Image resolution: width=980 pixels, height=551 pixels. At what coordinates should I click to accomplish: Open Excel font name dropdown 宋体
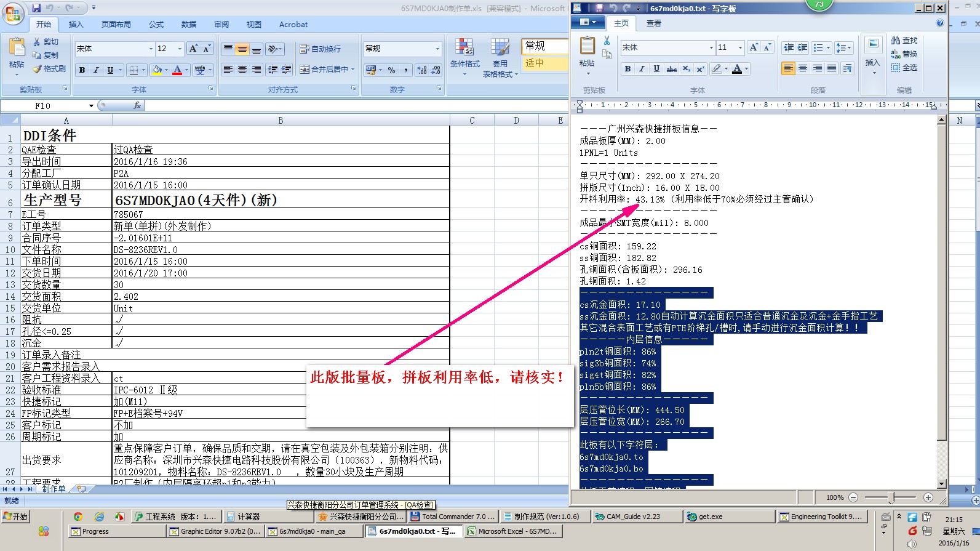coord(151,49)
